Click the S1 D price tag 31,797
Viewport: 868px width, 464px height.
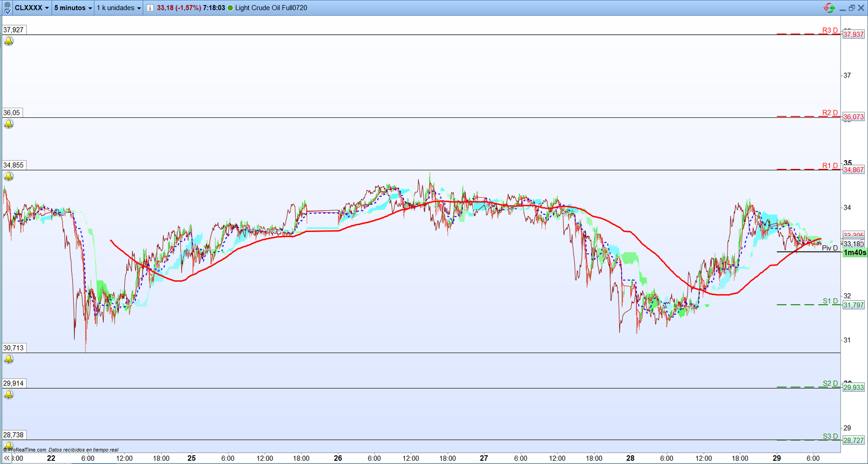click(854, 305)
